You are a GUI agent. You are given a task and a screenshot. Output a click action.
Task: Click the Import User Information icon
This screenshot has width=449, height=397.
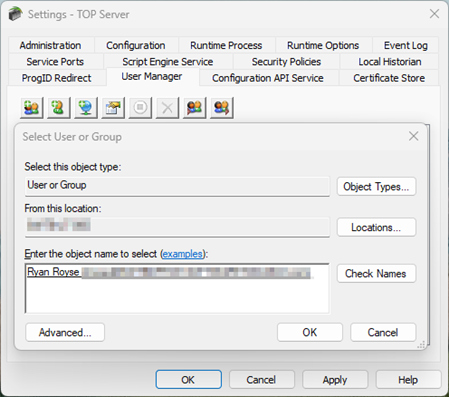pos(195,108)
